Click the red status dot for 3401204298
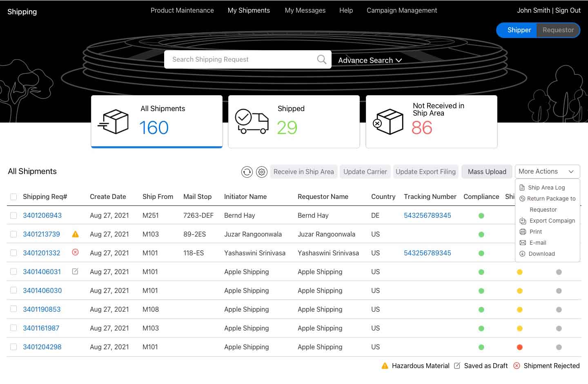Screen dimensions: 588x384 click(x=520, y=347)
